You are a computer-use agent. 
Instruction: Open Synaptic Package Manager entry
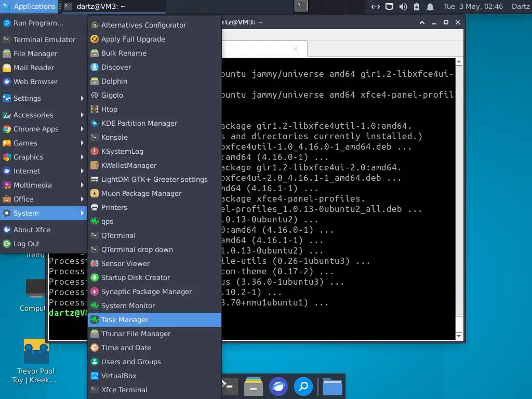[154, 291]
